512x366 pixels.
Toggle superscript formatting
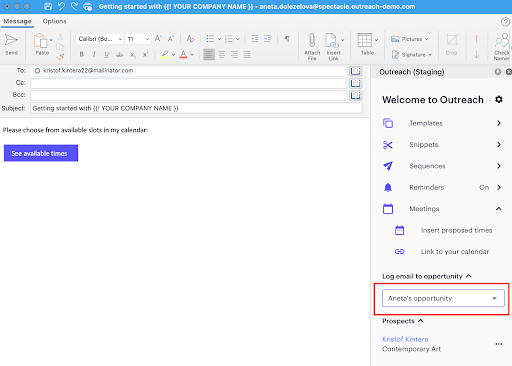click(145, 54)
